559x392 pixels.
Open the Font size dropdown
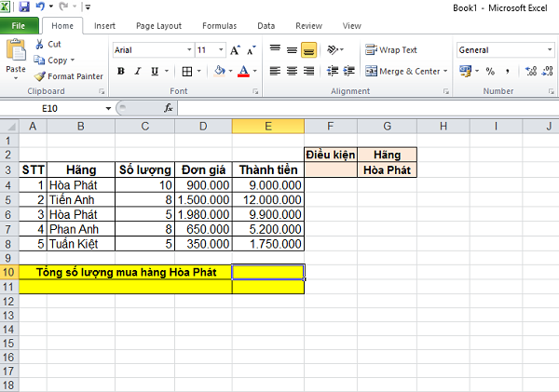[x=221, y=50]
